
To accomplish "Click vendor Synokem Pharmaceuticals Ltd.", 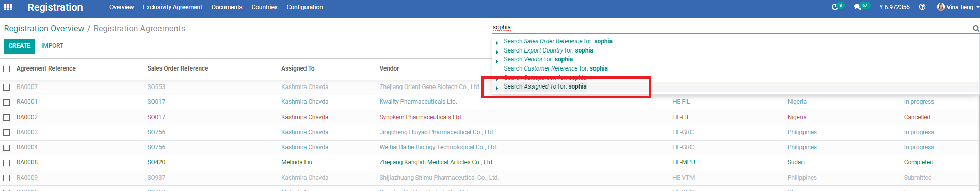I will pos(421,117).
